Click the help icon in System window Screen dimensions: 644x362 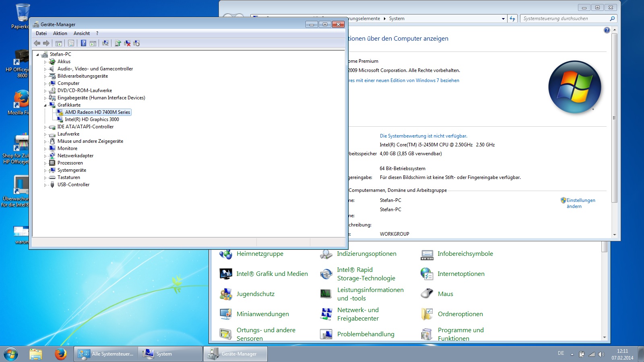(607, 30)
